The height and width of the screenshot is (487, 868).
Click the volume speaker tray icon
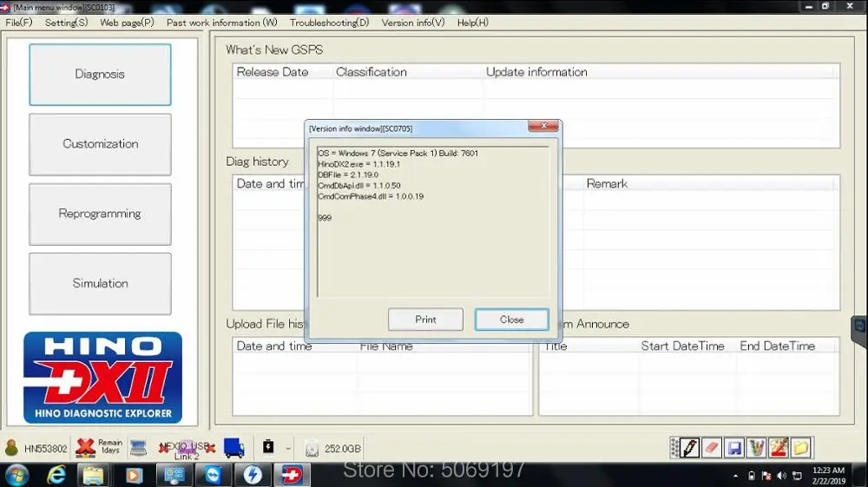coord(782,476)
